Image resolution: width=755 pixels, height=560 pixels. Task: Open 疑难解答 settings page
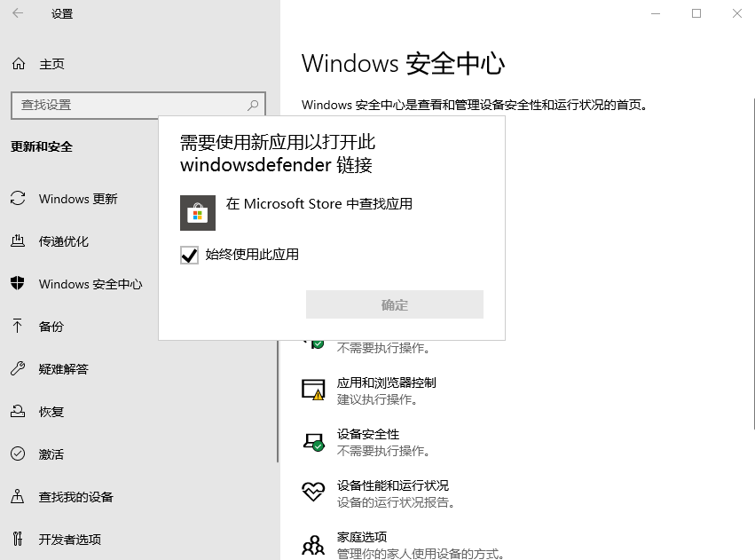click(x=64, y=369)
